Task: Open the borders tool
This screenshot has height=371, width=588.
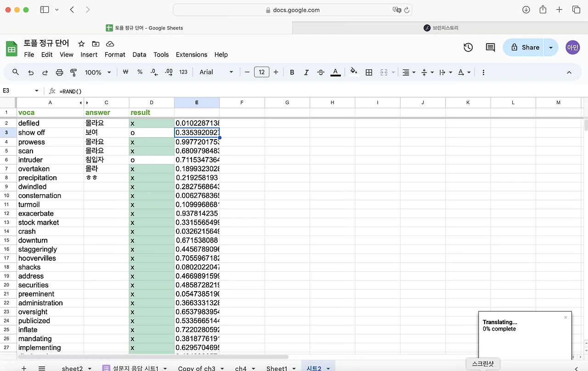Action: (368, 72)
